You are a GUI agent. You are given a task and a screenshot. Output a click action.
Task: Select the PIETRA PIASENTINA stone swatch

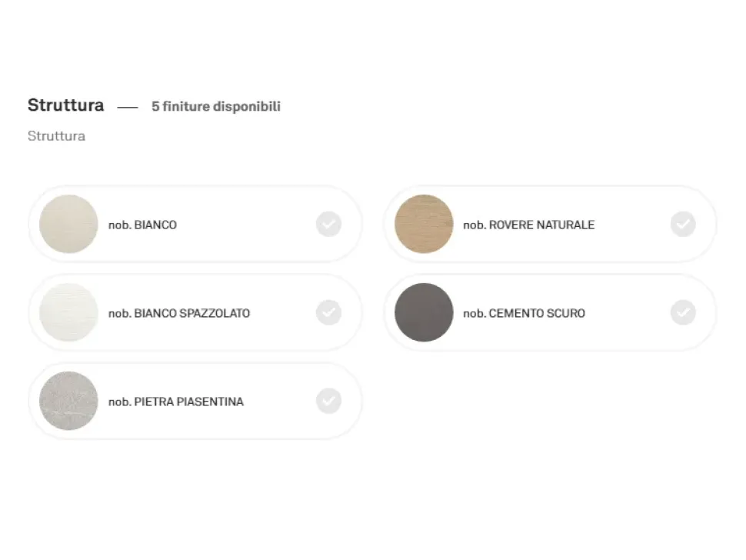pos(68,402)
